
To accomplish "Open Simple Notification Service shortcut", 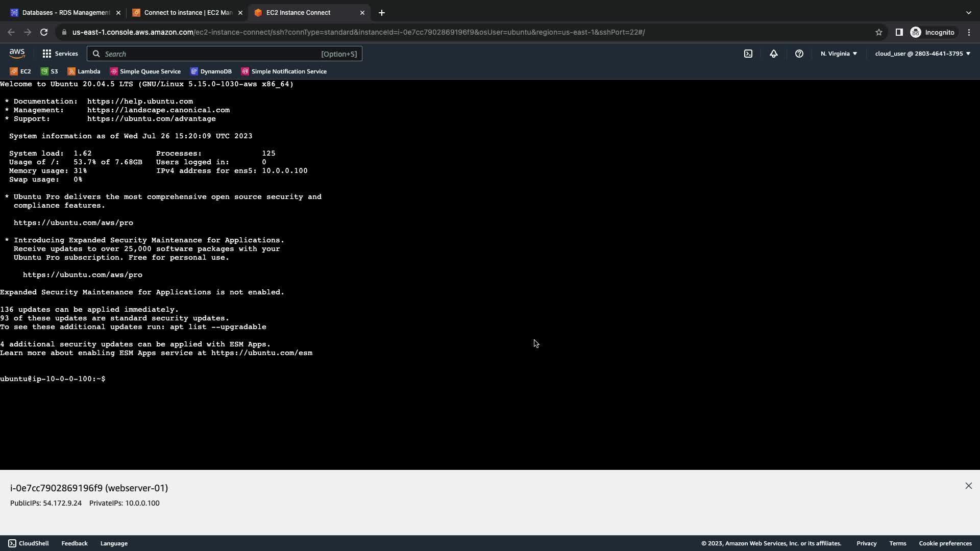I will click(x=284, y=71).
